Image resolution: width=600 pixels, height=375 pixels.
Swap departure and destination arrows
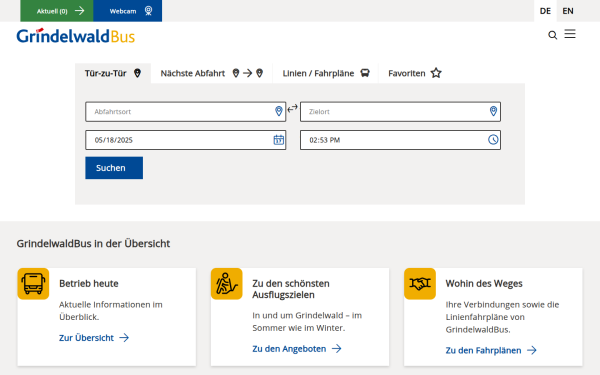[293, 109]
